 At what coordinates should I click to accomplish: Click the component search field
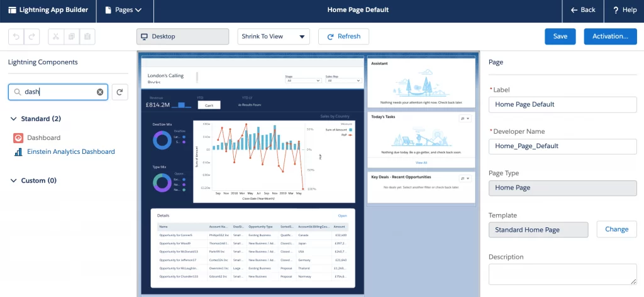coord(58,92)
